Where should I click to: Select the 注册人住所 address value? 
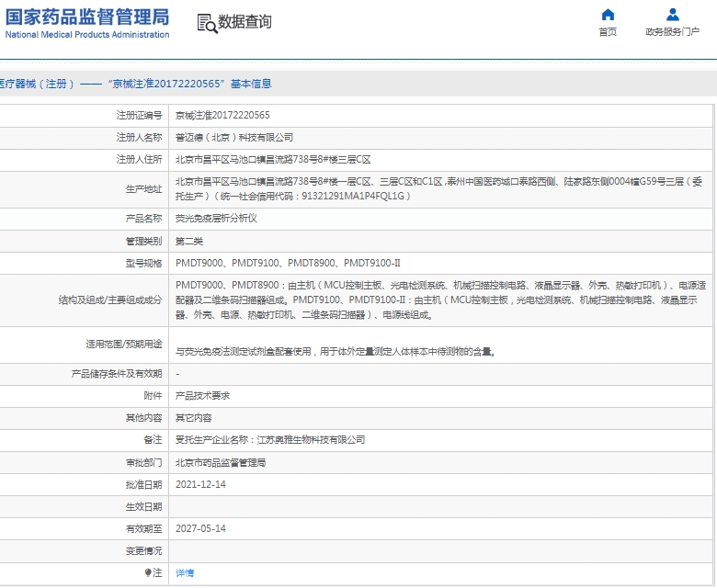click(273, 160)
